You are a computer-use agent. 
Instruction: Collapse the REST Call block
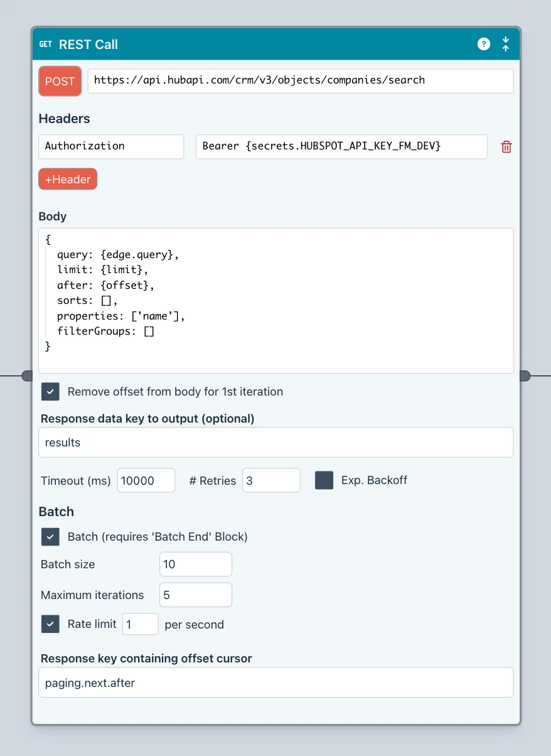click(x=506, y=44)
